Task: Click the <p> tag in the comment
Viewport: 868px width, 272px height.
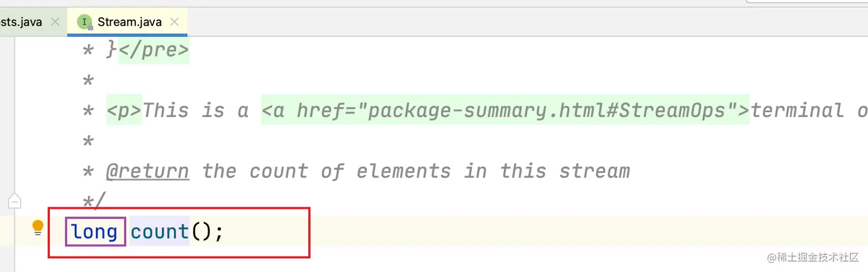Action: (124, 110)
